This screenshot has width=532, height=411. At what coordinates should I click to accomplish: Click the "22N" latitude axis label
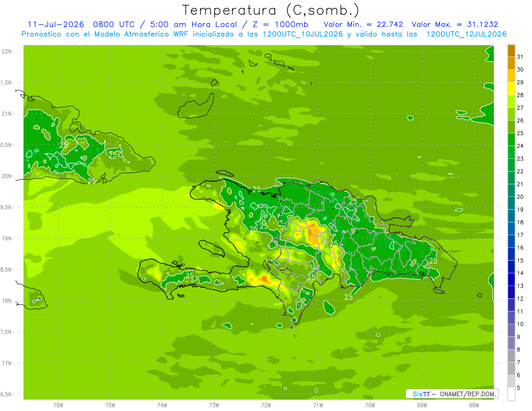click(x=7, y=51)
